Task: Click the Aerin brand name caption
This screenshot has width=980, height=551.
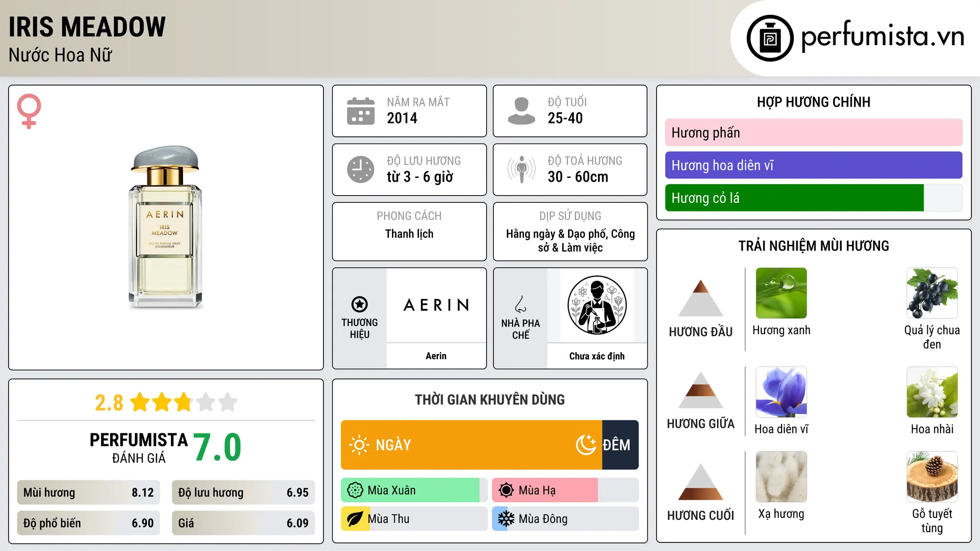Action: (x=436, y=356)
